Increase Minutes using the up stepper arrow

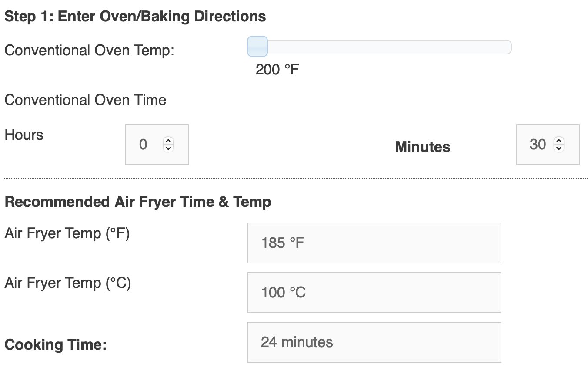pos(559,141)
